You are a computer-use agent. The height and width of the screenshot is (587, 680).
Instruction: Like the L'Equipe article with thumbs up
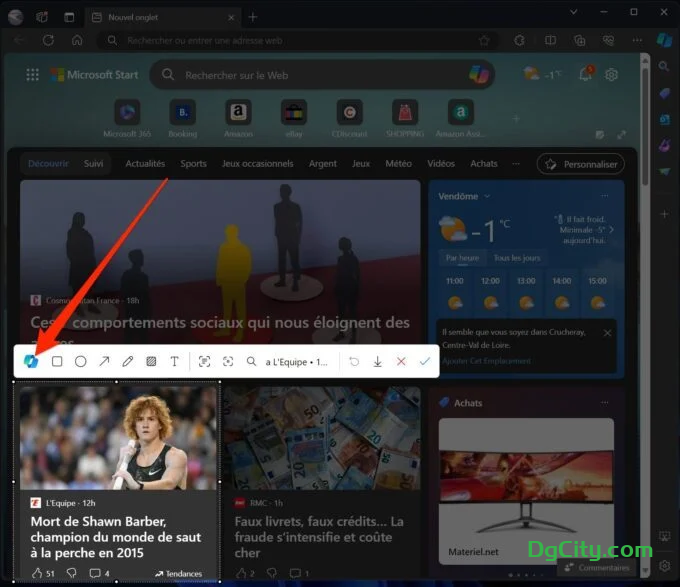tap(37, 573)
